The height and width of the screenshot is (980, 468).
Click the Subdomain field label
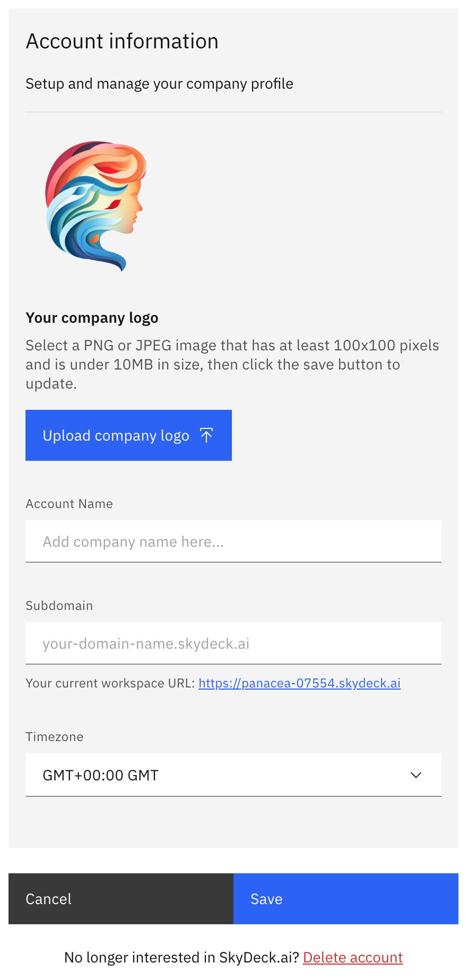(x=59, y=605)
